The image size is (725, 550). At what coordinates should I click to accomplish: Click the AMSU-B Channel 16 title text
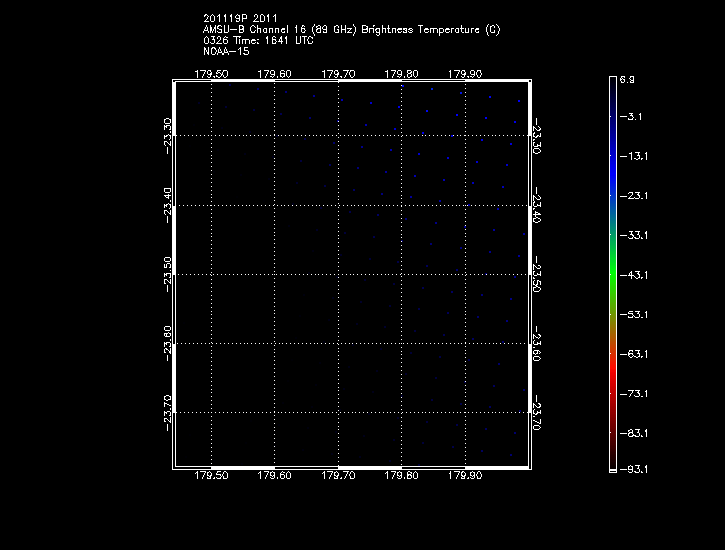click(351, 29)
